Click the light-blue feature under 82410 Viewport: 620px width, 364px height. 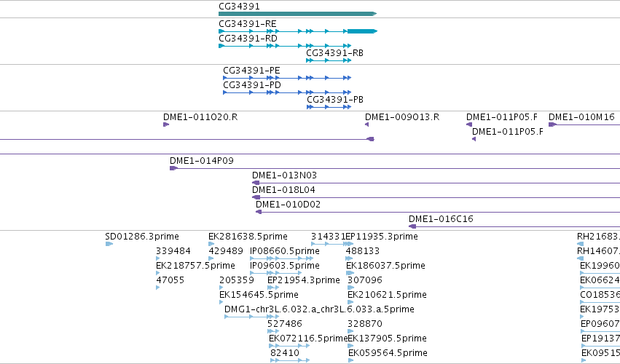point(290,360)
